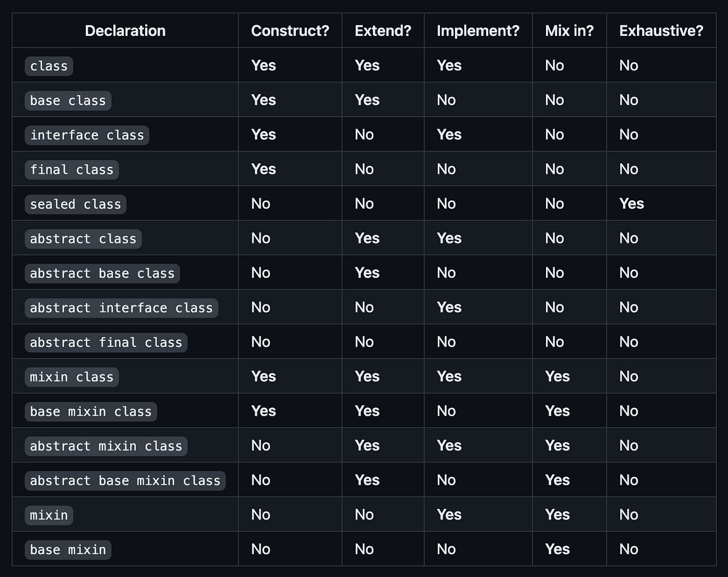Click 'abstract base mixin class' declaration
This screenshot has height=577, width=728.
[125, 480]
